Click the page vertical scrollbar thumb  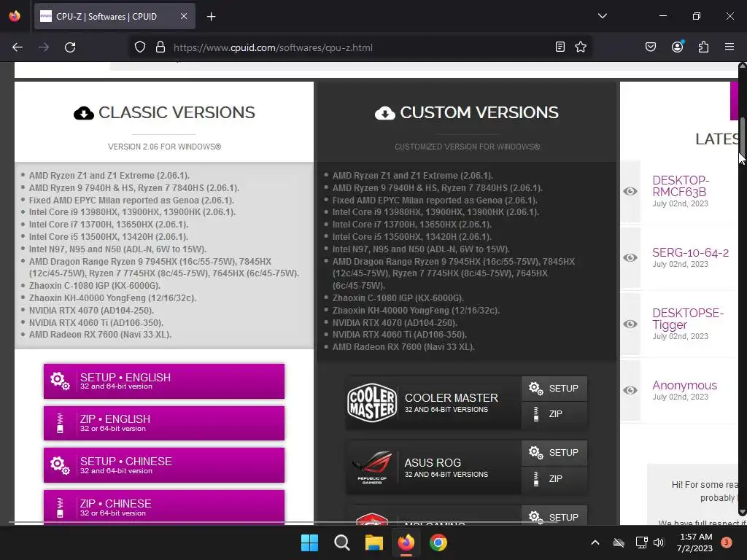pos(742,136)
